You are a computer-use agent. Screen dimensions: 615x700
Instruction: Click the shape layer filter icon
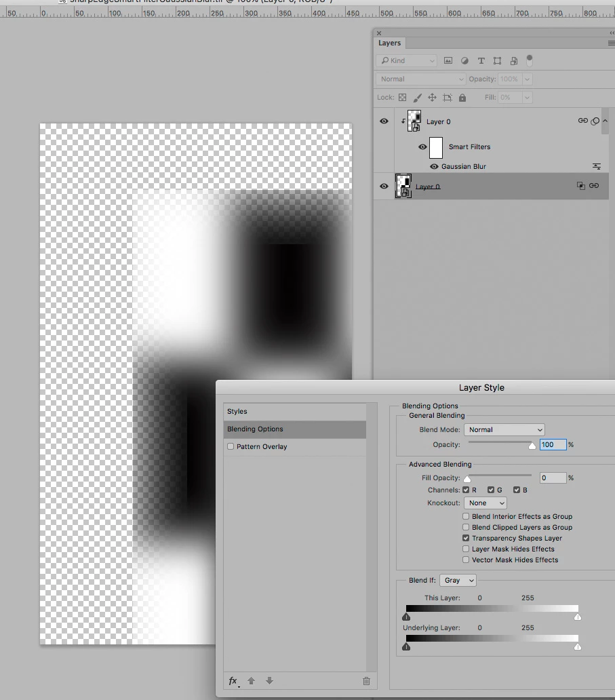(x=497, y=61)
